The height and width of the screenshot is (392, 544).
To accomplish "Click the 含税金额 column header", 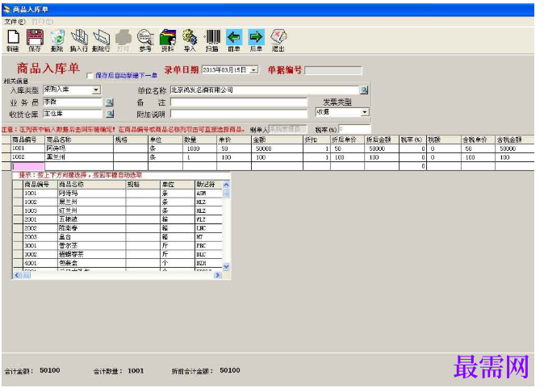I will click(515, 140).
